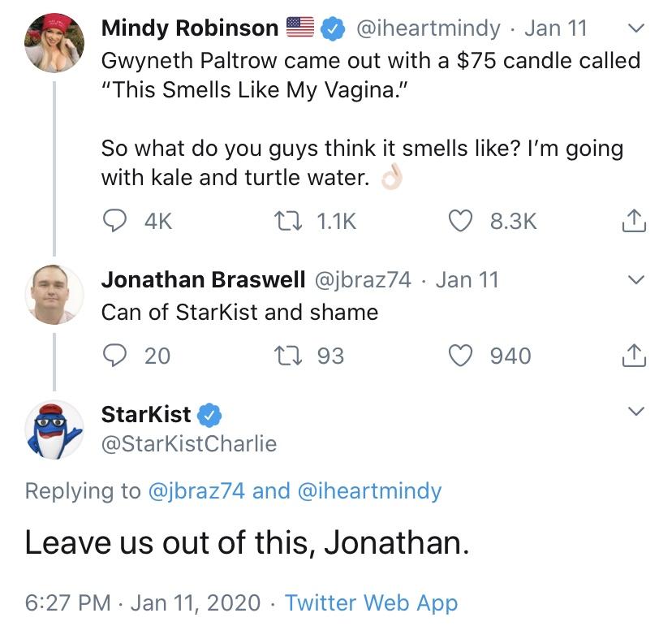
Task: Retweet Mindy Robinson's candle tweet
Action: [x=288, y=222]
